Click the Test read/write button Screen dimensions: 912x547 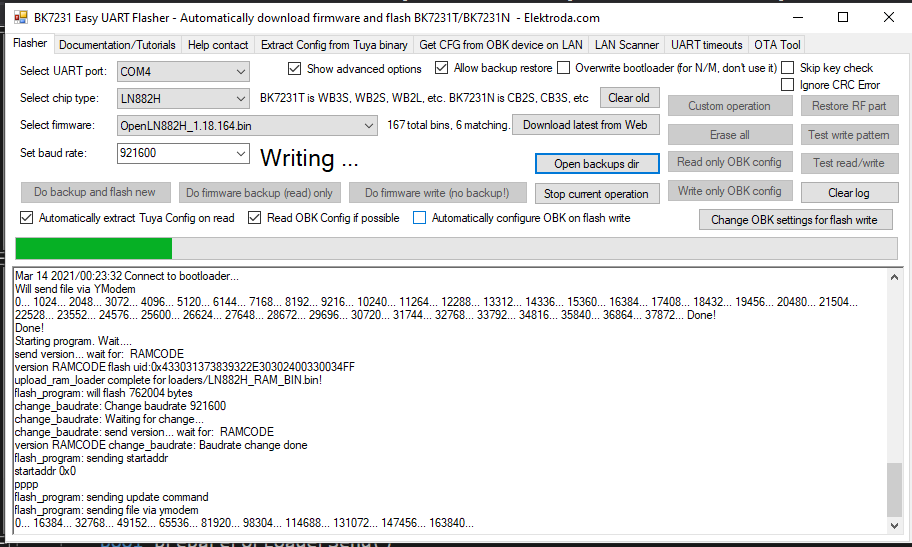[x=849, y=163]
